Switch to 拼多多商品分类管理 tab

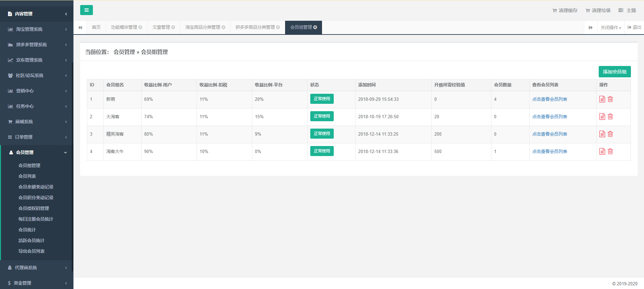coord(255,27)
